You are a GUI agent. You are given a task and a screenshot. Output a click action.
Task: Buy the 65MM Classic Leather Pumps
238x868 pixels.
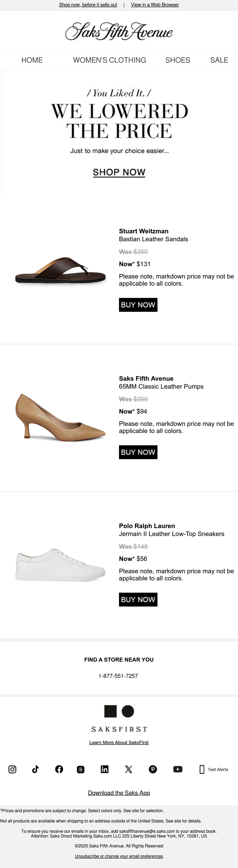click(x=138, y=452)
